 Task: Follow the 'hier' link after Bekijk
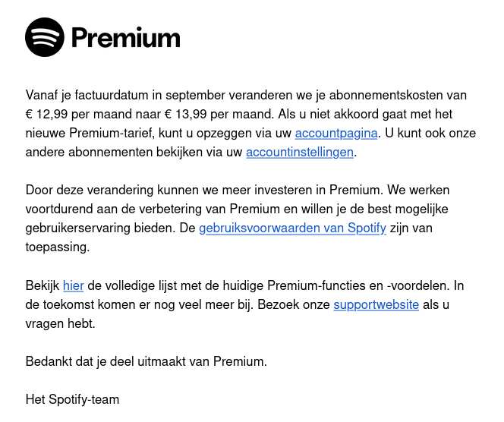(74, 285)
